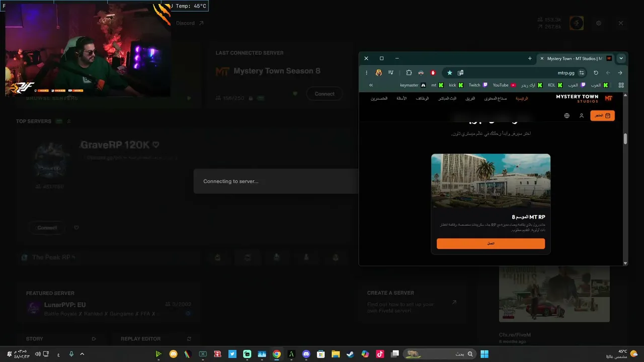Connect to GraveRP 120K server
This screenshot has height=362, width=644.
click(x=47, y=228)
